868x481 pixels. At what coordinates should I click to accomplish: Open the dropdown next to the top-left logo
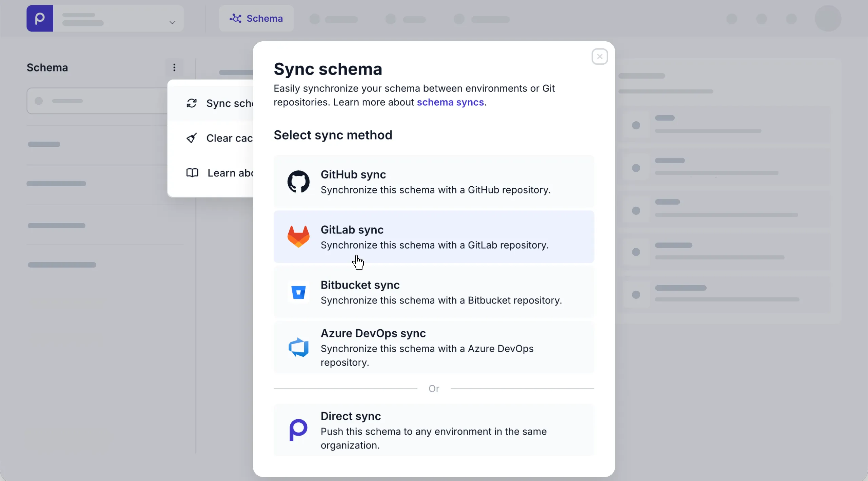click(x=172, y=23)
